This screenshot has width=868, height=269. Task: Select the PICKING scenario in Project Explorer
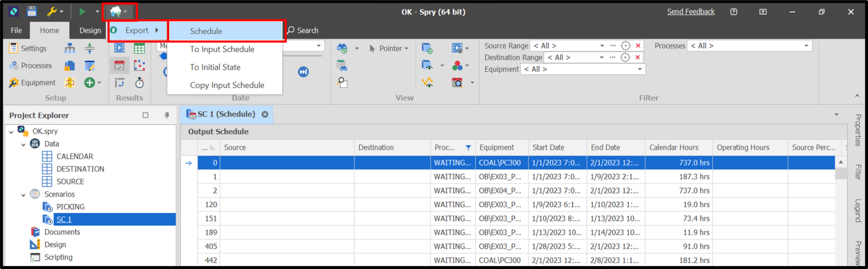pyautogui.click(x=70, y=207)
